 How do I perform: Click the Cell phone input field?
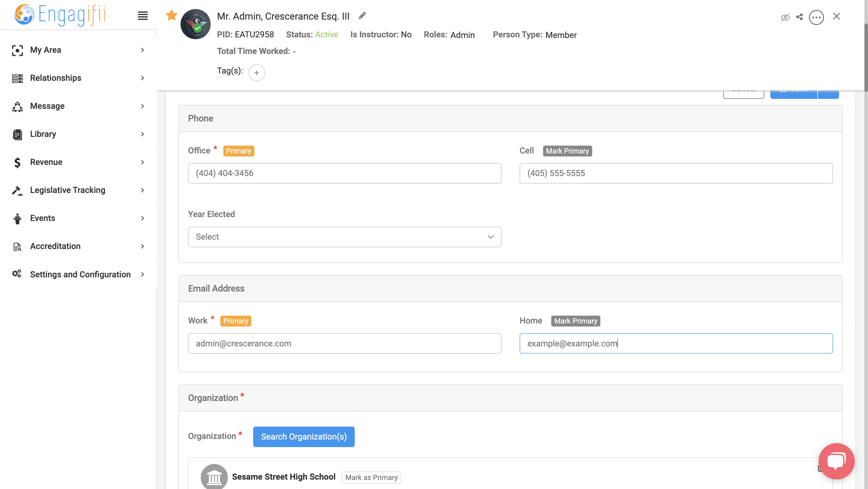pyautogui.click(x=676, y=173)
